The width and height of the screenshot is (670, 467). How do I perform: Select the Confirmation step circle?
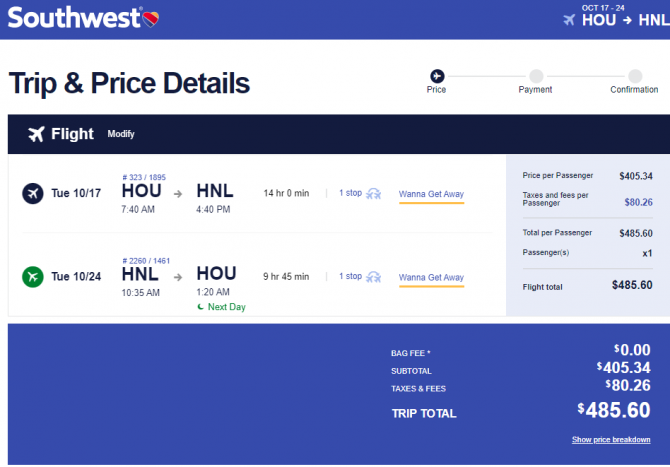click(635, 76)
